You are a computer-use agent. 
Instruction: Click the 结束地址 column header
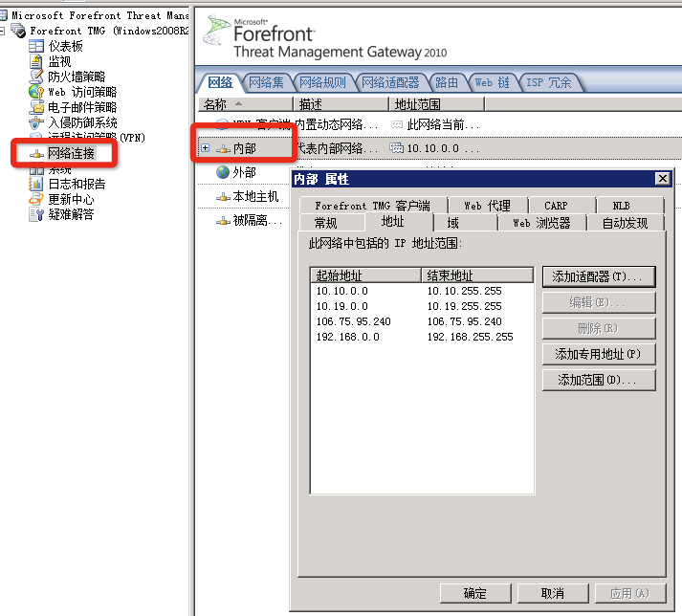click(x=477, y=275)
